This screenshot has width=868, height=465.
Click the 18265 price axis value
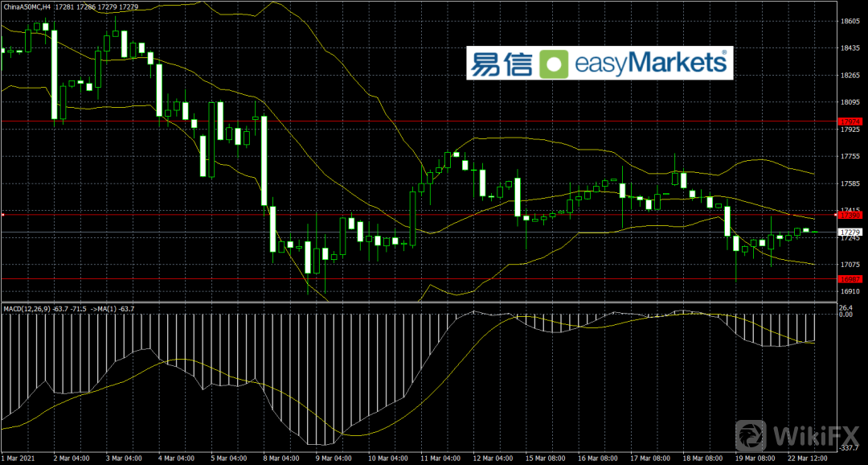[x=850, y=76]
